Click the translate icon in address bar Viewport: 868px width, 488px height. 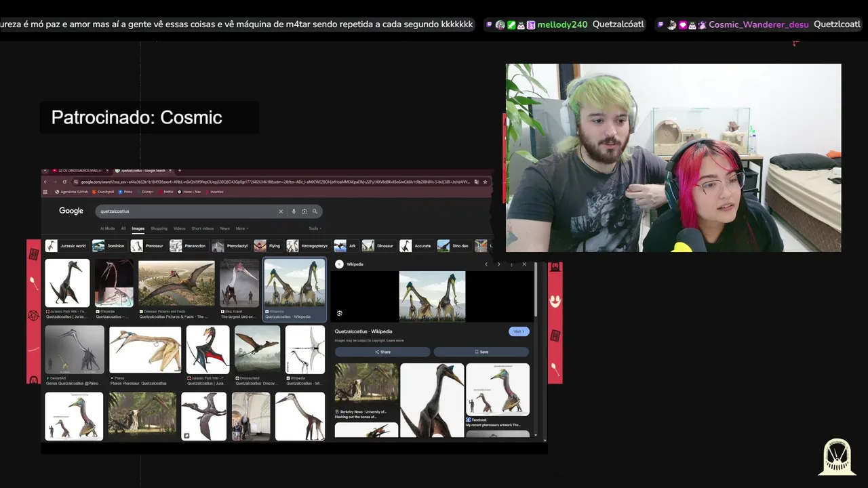(477, 182)
